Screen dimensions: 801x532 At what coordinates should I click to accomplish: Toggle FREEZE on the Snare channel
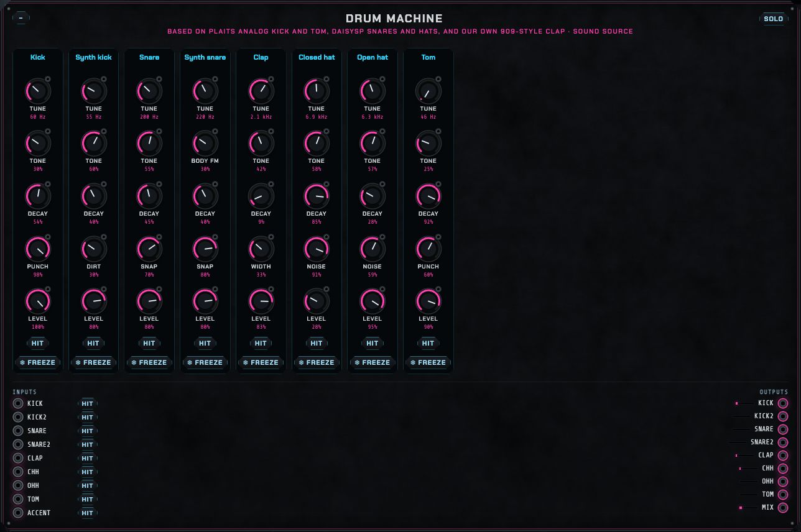(x=149, y=362)
